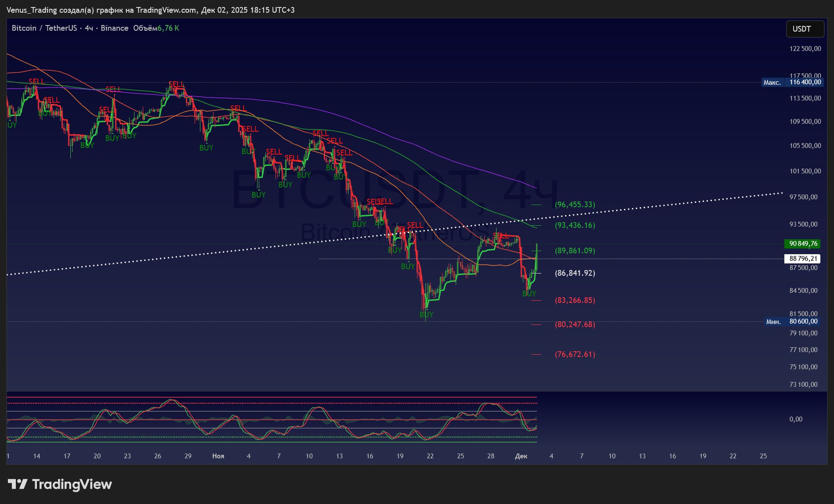
Task: Click the Дек month marker on time axis
Action: [x=521, y=456]
